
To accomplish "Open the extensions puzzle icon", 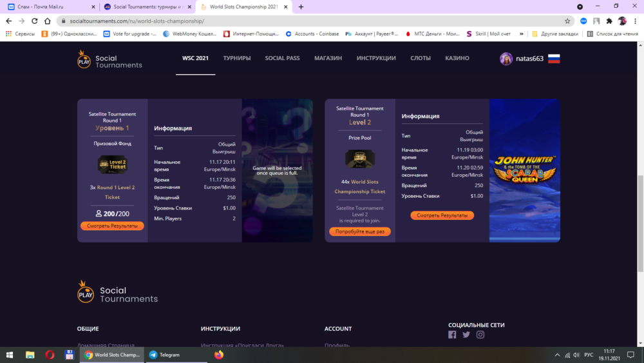I will pyautogui.click(x=609, y=21).
